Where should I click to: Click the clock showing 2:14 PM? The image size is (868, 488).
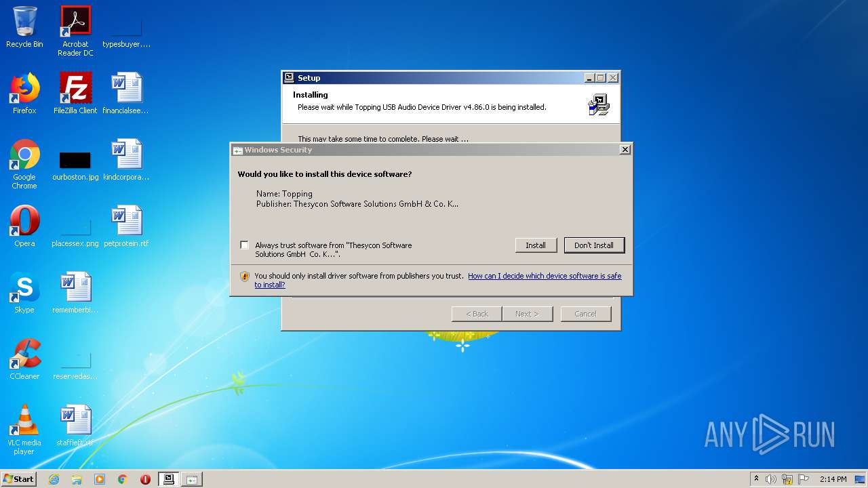[x=833, y=479]
